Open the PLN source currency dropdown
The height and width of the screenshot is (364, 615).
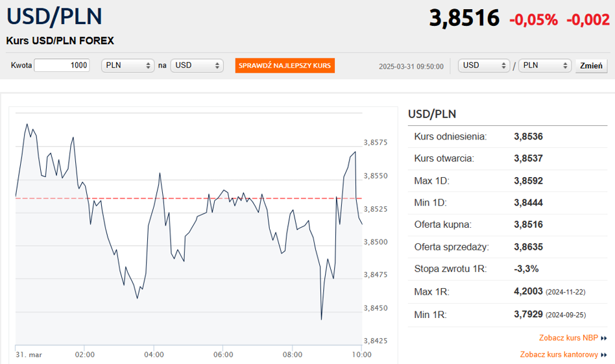128,66
